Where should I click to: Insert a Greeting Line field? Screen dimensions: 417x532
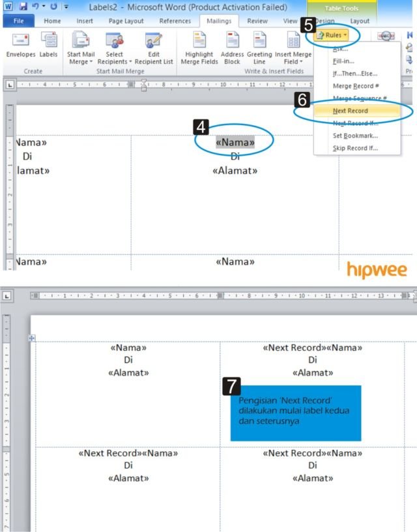point(259,48)
